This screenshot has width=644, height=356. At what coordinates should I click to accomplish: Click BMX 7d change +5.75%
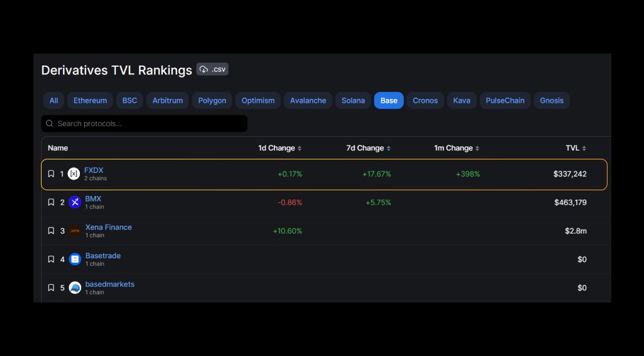378,202
